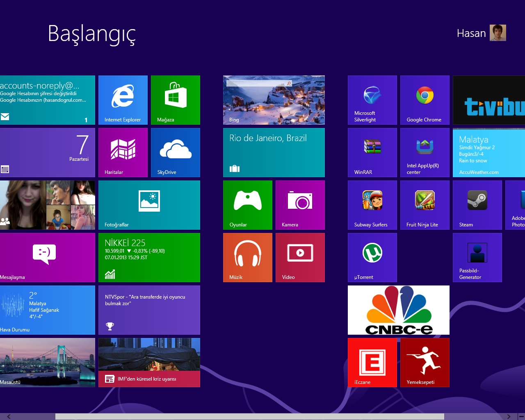The image size is (525, 420).
Task: Open the tivibu tile
Action: click(489, 100)
